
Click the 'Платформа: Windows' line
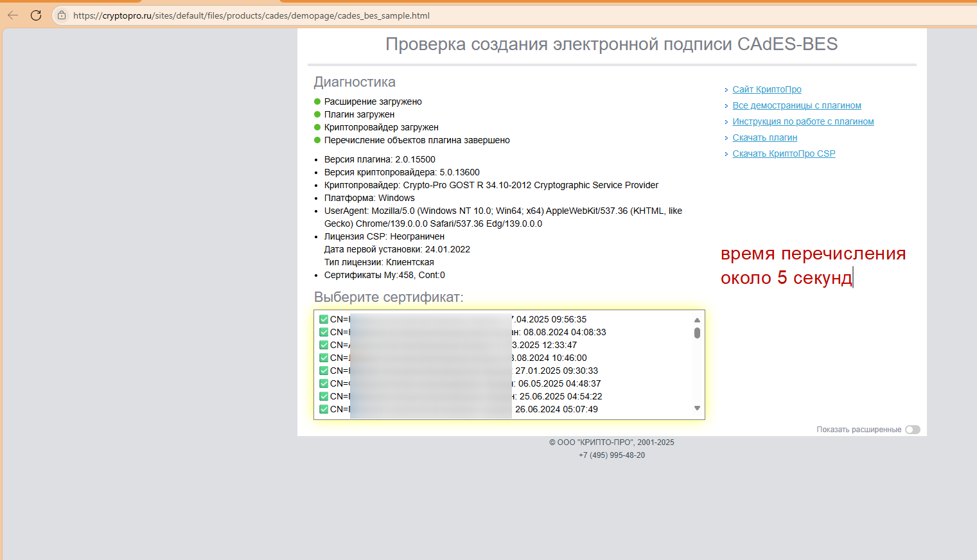click(x=369, y=198)
